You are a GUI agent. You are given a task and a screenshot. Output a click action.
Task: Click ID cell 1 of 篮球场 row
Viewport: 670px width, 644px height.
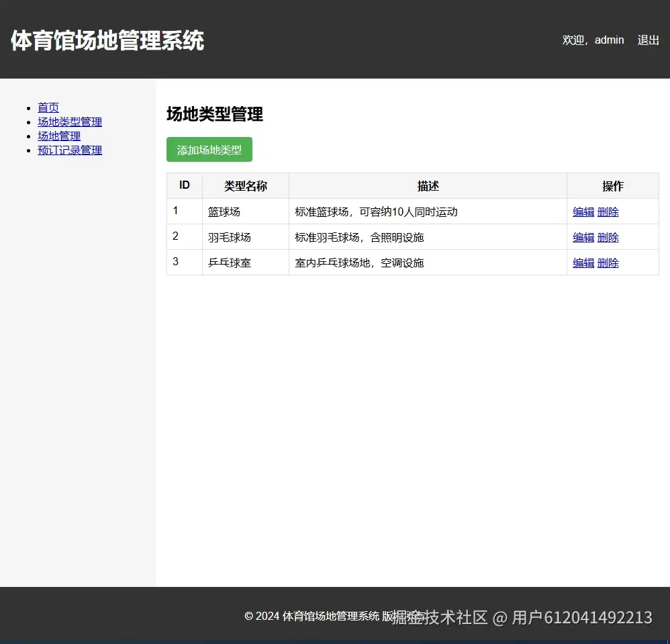coord(185,212)
